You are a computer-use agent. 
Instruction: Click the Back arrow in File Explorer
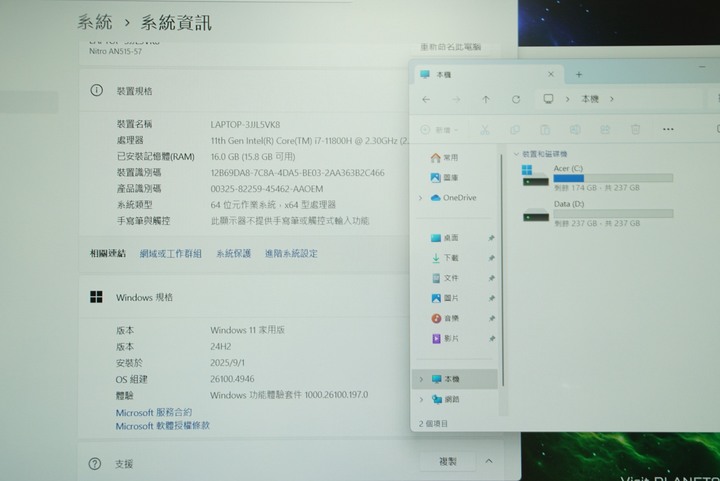pos(426,99)
